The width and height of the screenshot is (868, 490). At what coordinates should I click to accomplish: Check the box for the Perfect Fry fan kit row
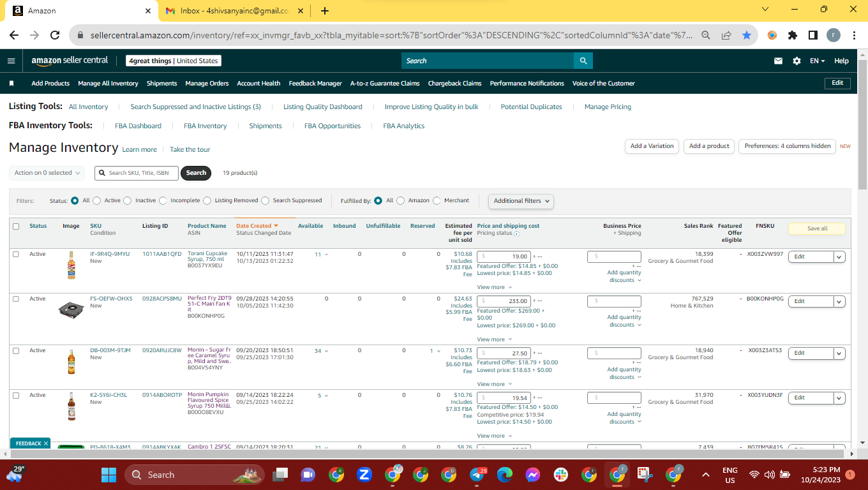pyautogui.click(x=16, y=299)
